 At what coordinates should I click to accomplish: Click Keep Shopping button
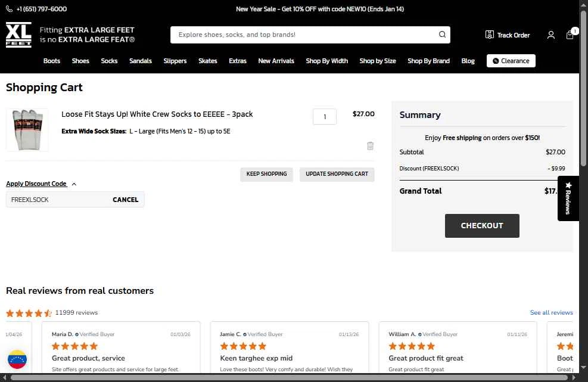pyautogui.click(x=266, y=174)
